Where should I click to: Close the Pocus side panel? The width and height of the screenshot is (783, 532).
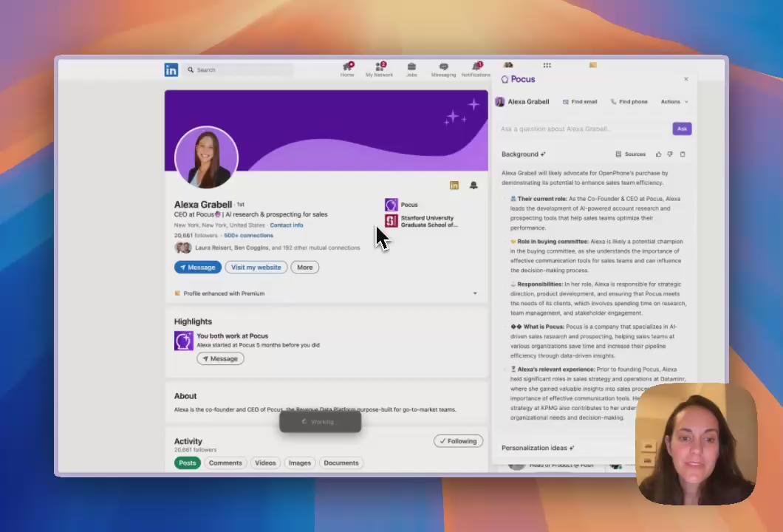point(686,79)
